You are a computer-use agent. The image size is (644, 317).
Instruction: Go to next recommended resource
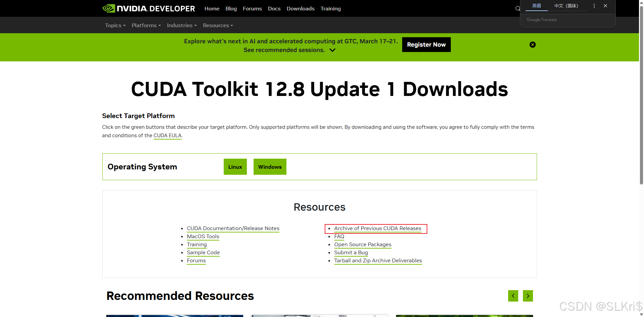tap(528, 296)
